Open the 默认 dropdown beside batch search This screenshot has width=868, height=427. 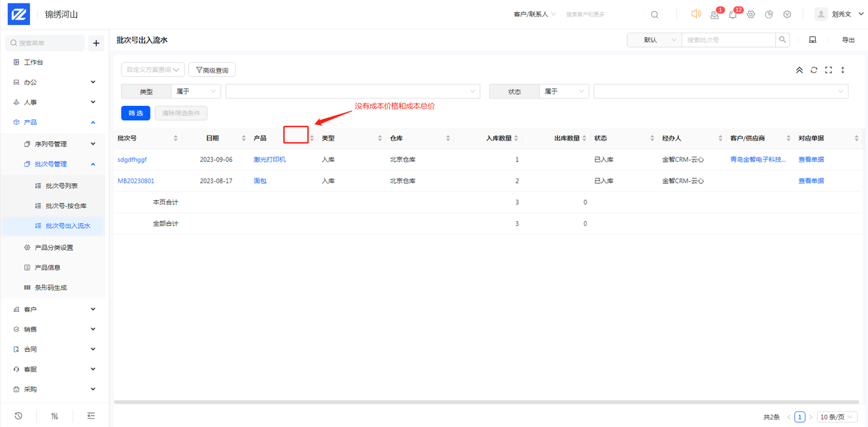[x=654, y=40]
